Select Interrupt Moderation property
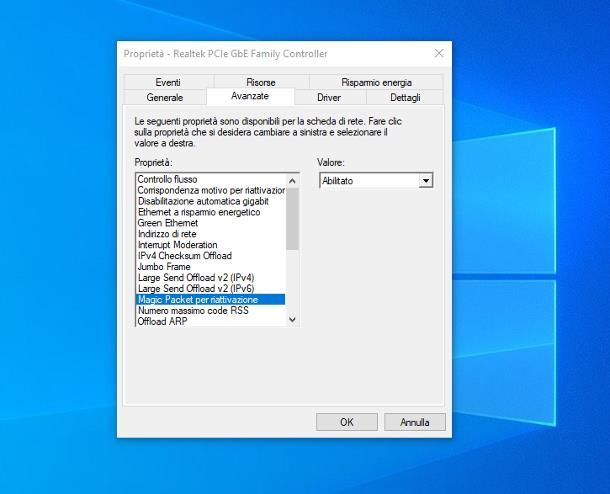The height and width of the screenshot is (494, 610). [x=177, y=245]
